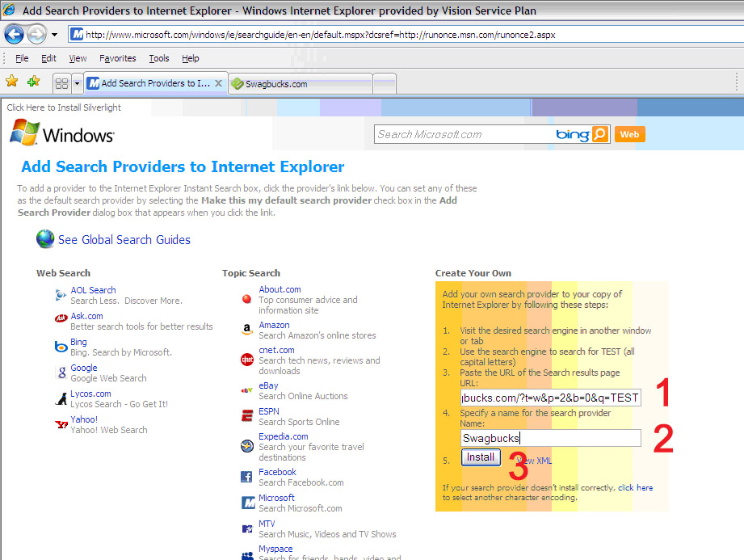Open the recent pages dropdown arrow
The height and width of the screenshot is (560, 744).
point(55,35)
